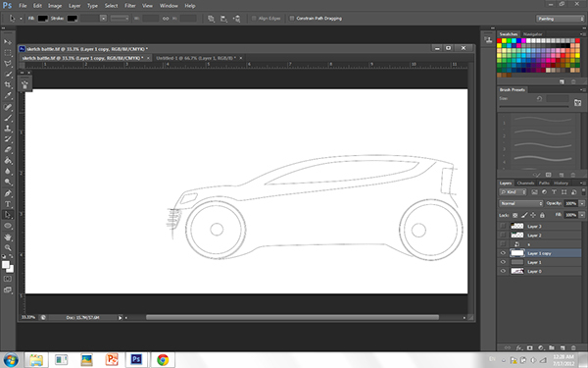Create a new group folder icon

tap(552, 348)
